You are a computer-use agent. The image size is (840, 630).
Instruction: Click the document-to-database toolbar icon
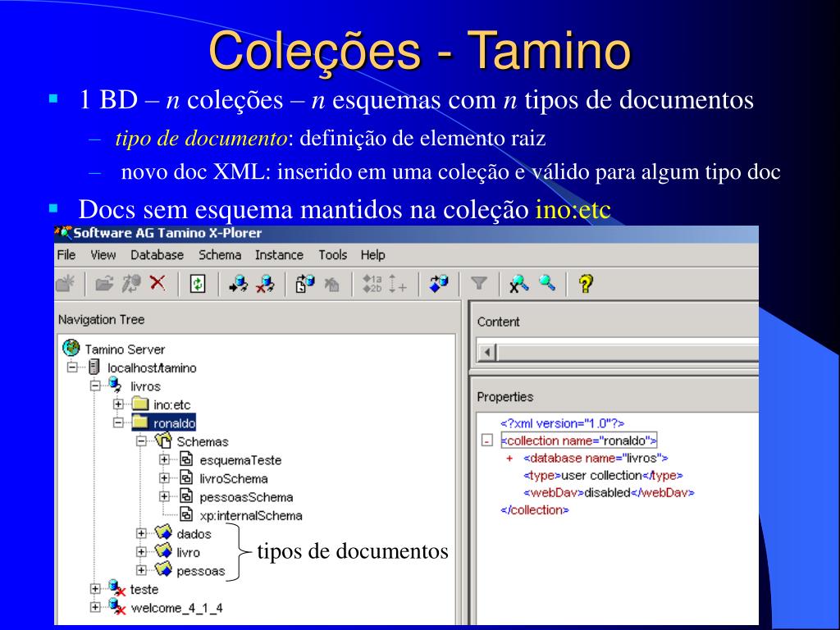point(305,283)
